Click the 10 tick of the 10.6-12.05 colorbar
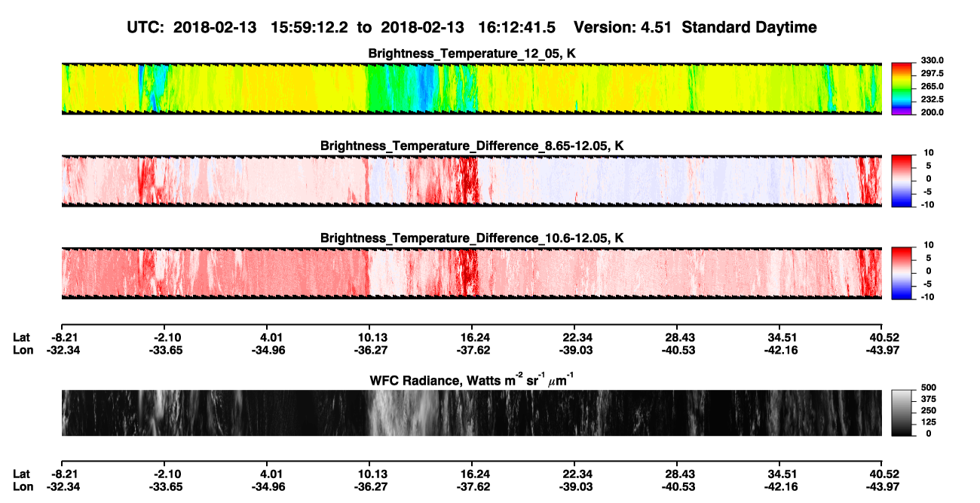 pyautogui.click(x=929, y=245)
